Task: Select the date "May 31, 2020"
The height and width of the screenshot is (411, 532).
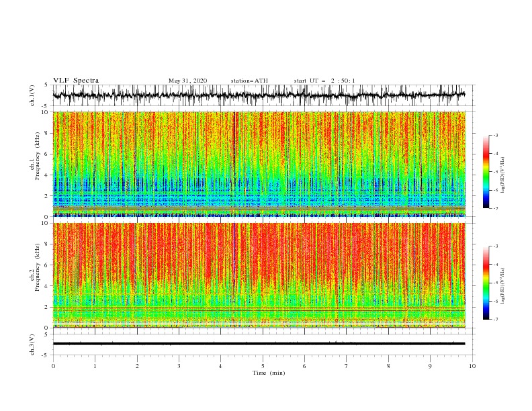Action: pos(187,81)
